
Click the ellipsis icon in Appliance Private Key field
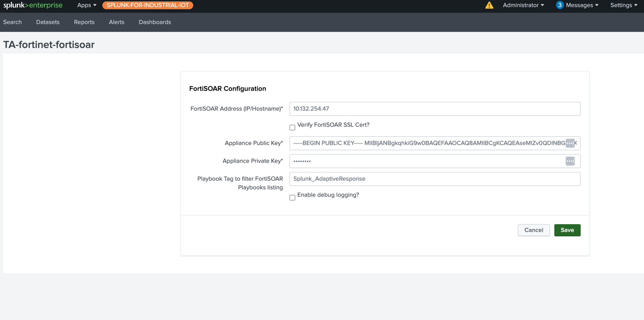point(570,161)
